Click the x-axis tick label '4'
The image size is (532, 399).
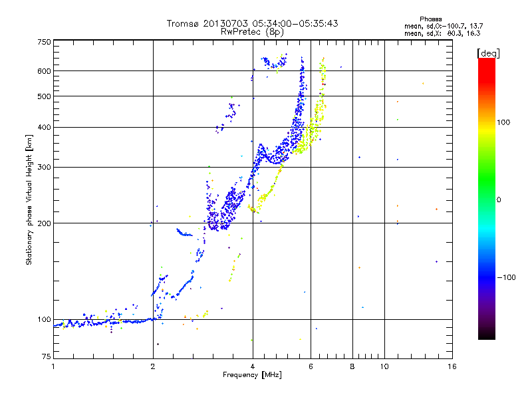tap(253, 366)
